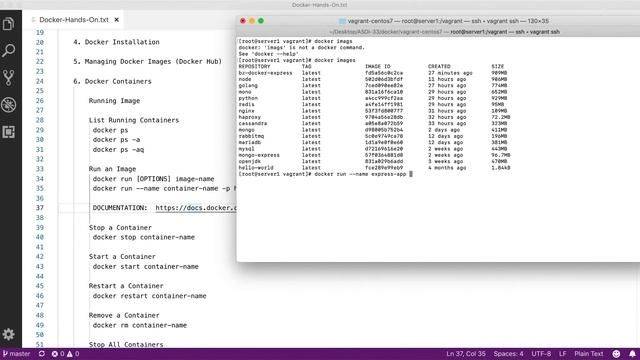Click the 'mongo-express' repository row in terminal
Viewport: 640px width, 360px height.
click(x=374, y=155)
